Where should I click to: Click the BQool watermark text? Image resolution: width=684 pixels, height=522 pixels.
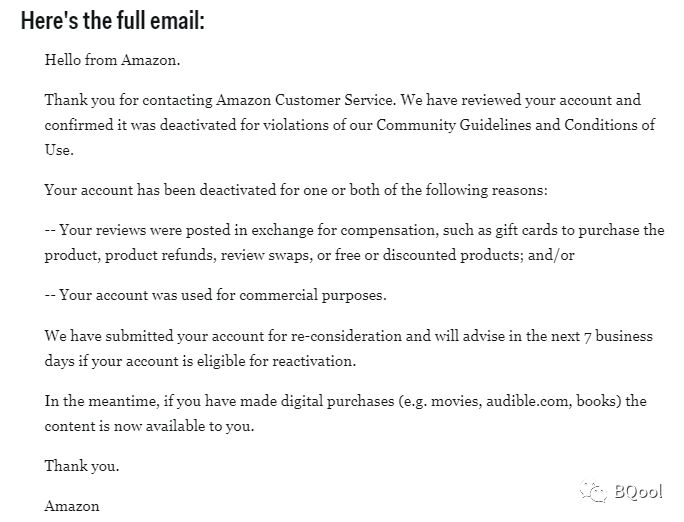click(x=638, y=491)
